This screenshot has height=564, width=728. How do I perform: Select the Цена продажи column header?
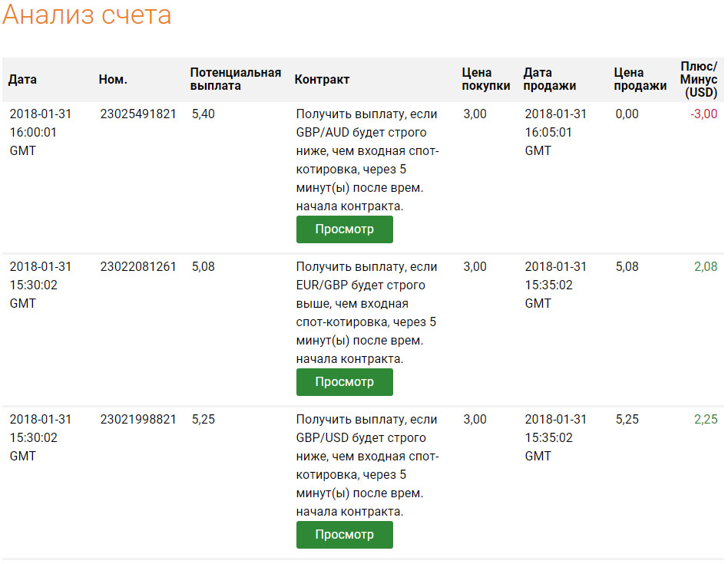point(640,79)
